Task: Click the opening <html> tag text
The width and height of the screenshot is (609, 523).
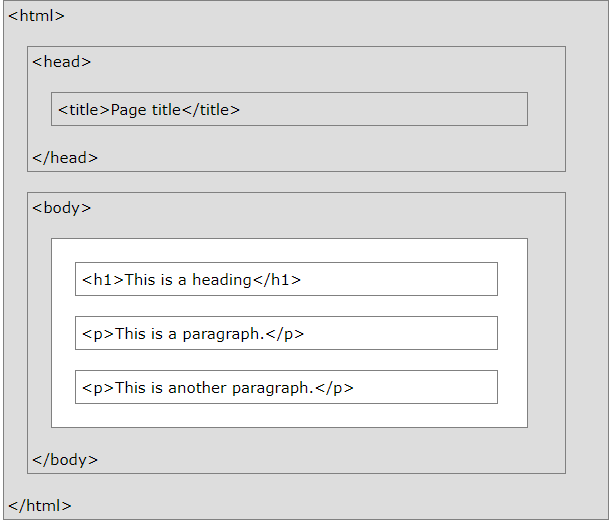Action: coord(37,16)
